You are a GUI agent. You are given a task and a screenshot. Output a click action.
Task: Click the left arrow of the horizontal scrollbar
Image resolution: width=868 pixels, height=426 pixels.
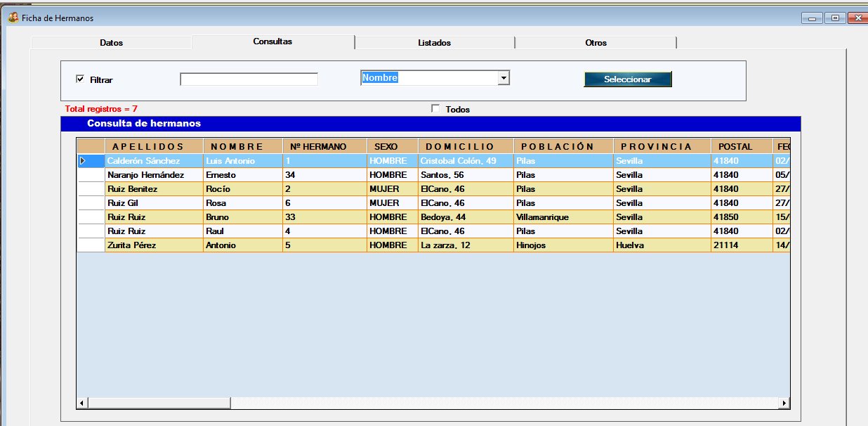coord(82,404)
